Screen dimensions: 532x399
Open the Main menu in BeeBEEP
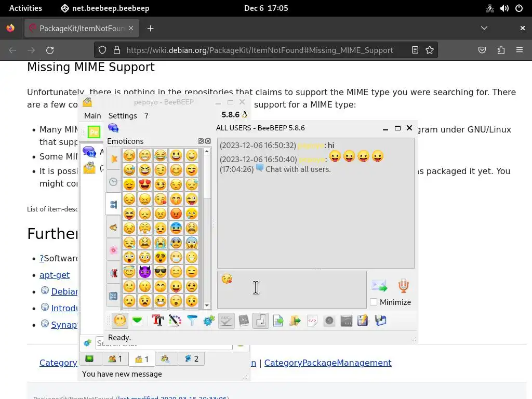click(92, 116)
